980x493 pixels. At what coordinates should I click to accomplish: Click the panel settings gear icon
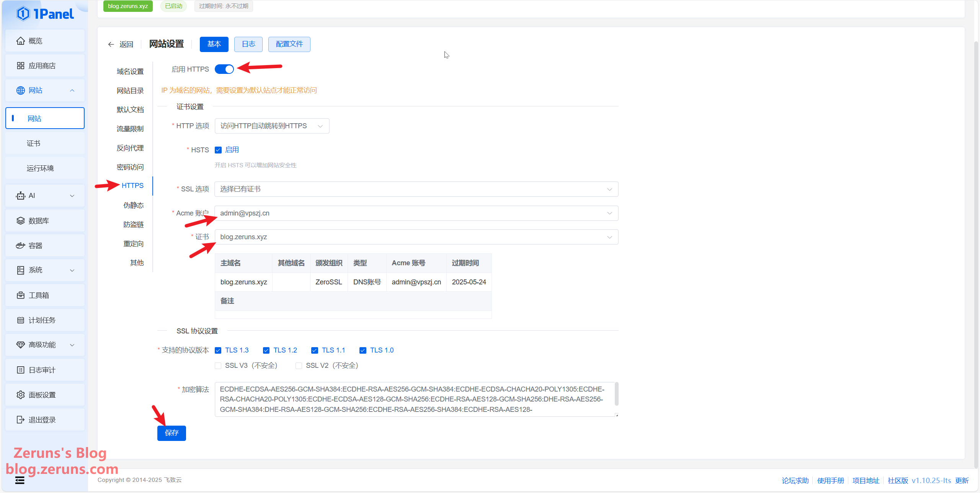pyautogui.click(x=21, y=395)
